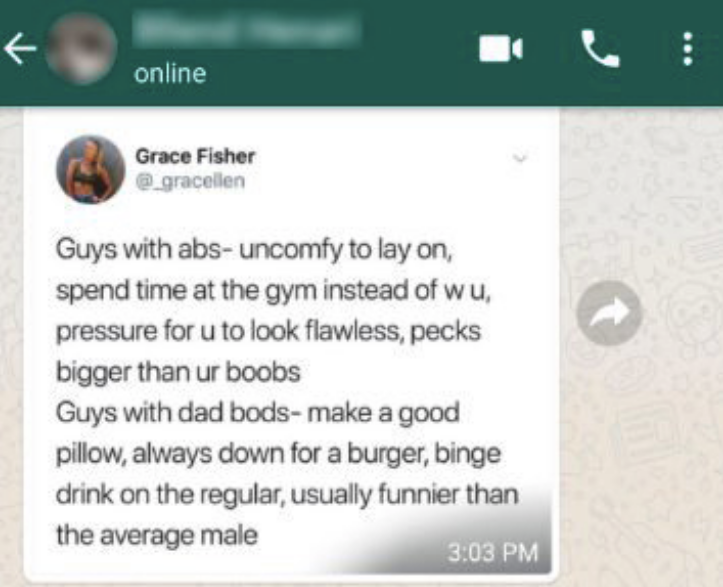
Task: Forward the message with the share arrow
Action: pos(610,313)
